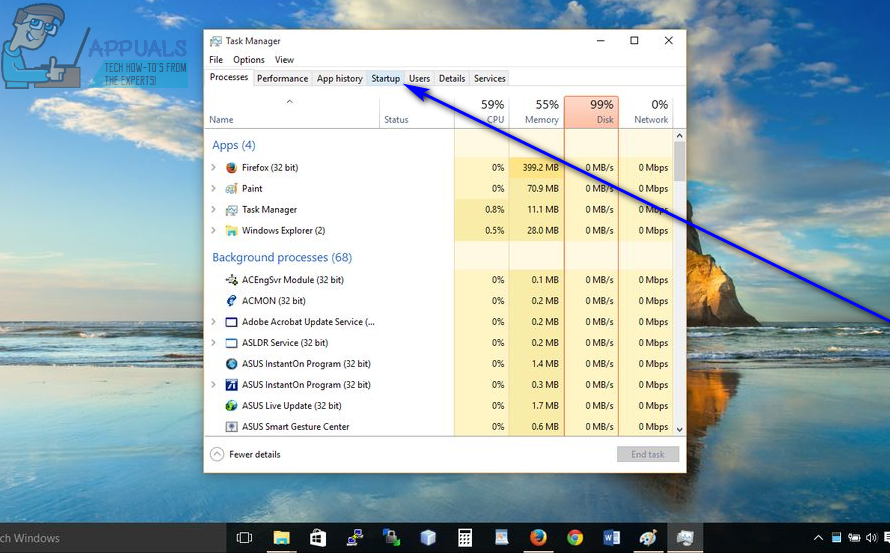This screenshot has height=553, width=890.
Task: Select the ACMON (32 bit) process name
Action: pos(274,301)
